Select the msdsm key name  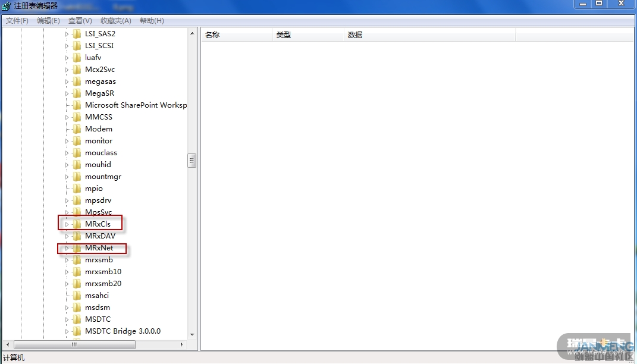click(x=98, y=307)
